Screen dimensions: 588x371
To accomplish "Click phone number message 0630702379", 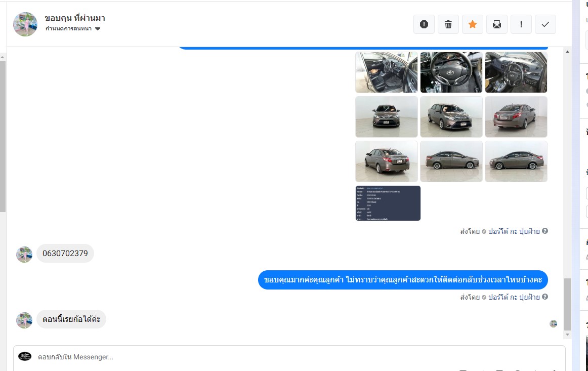I will (65, 254).
